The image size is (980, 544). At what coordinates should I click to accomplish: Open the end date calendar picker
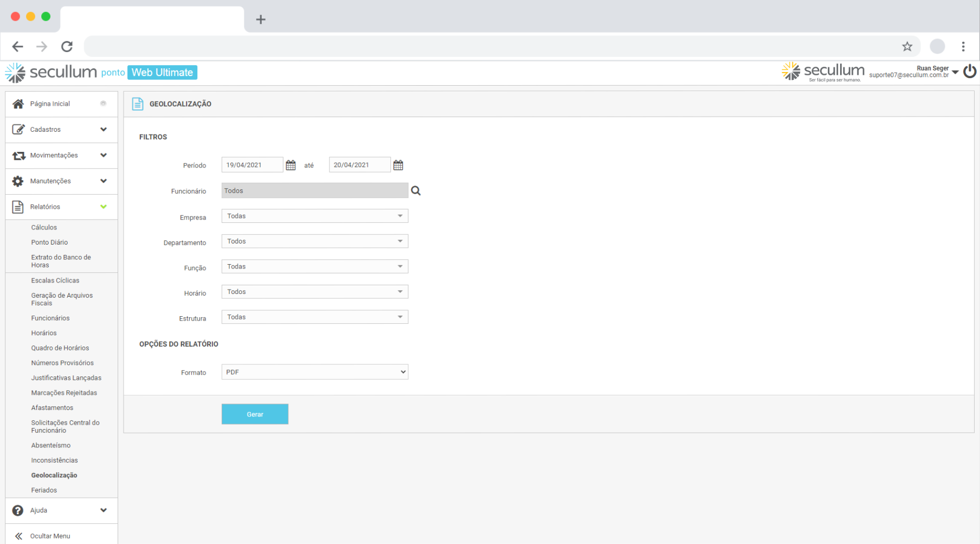tap(398, 165)
